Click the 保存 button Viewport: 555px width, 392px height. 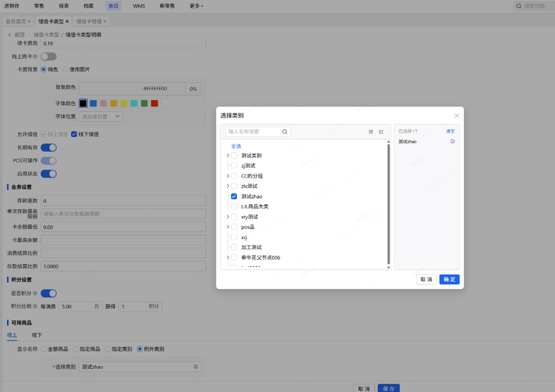pyautogui.click(x=389, y=388)
